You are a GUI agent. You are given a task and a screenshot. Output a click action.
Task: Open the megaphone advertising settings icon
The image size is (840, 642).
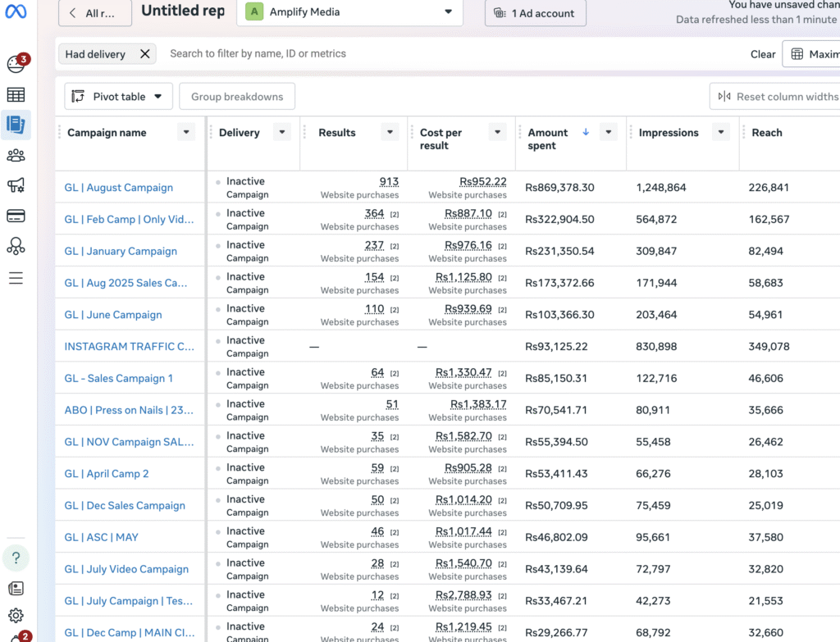[16, 186]
